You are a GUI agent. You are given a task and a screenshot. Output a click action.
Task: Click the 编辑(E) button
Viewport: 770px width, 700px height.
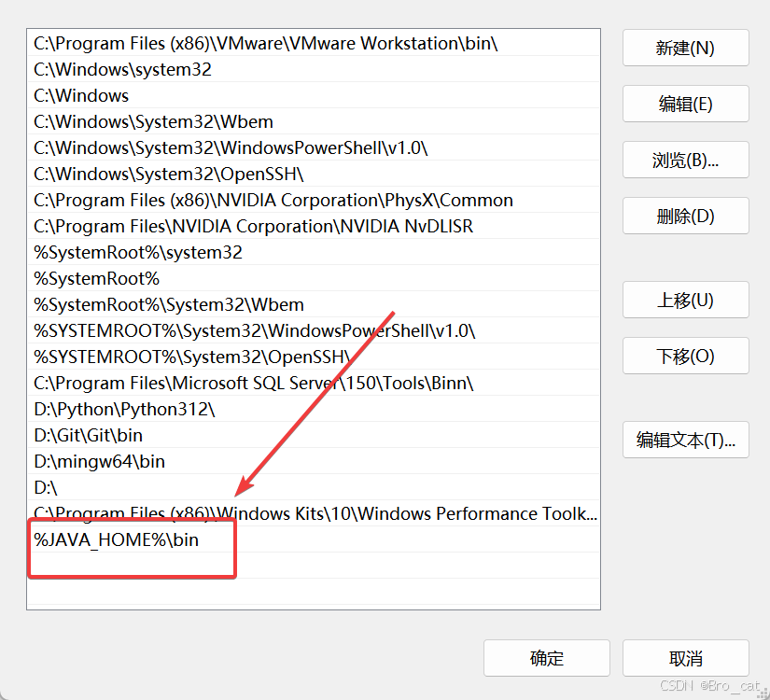click(x=686, y=104)
